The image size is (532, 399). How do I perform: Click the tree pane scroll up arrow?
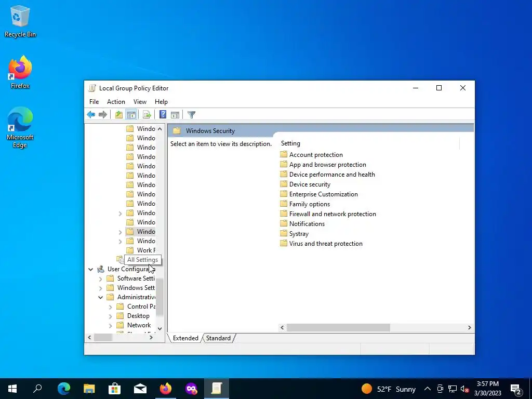[x=160, y=129]
